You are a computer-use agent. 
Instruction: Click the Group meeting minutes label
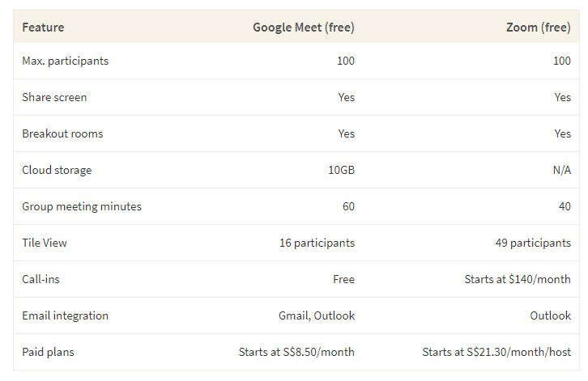[x=81, y=206]
